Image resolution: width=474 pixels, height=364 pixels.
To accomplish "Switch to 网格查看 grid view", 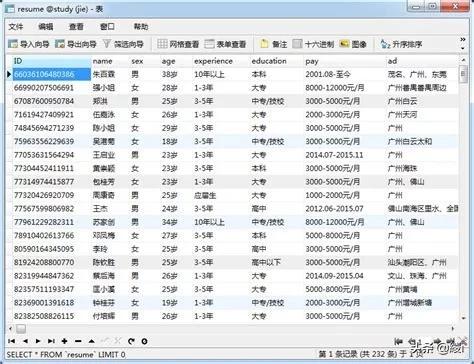I will [x=178, y=44].
